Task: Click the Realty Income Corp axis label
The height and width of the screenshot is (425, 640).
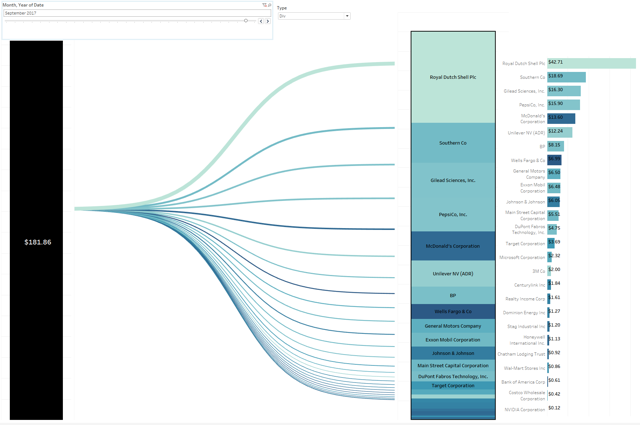Action: (525, 299)
